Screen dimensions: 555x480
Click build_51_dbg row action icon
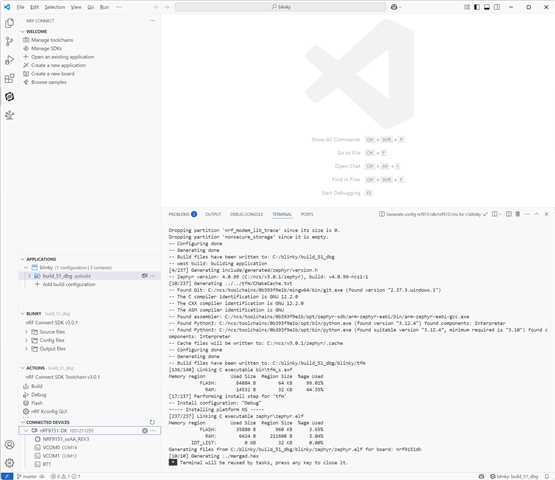(145, 276)
